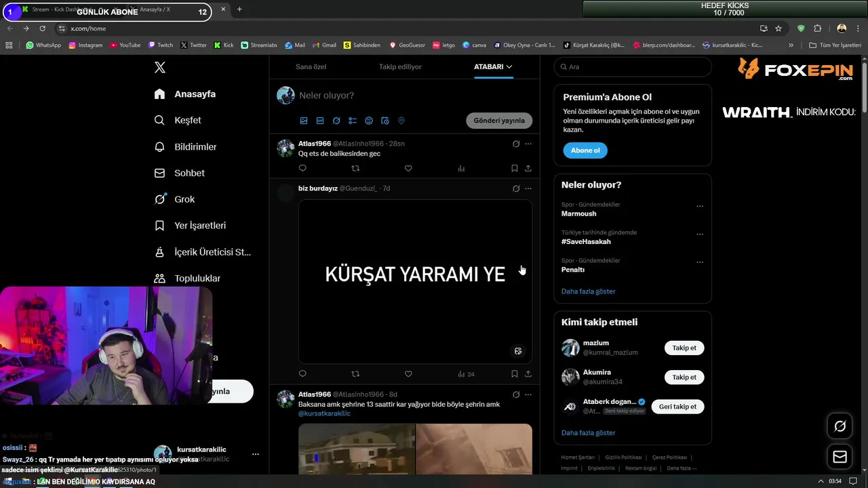Repost Atlas1966 28sn post

(355, 168)
